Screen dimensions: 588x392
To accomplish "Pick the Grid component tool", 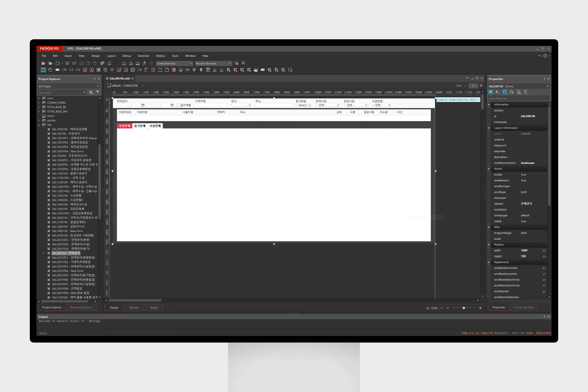I will coord(133,70).
